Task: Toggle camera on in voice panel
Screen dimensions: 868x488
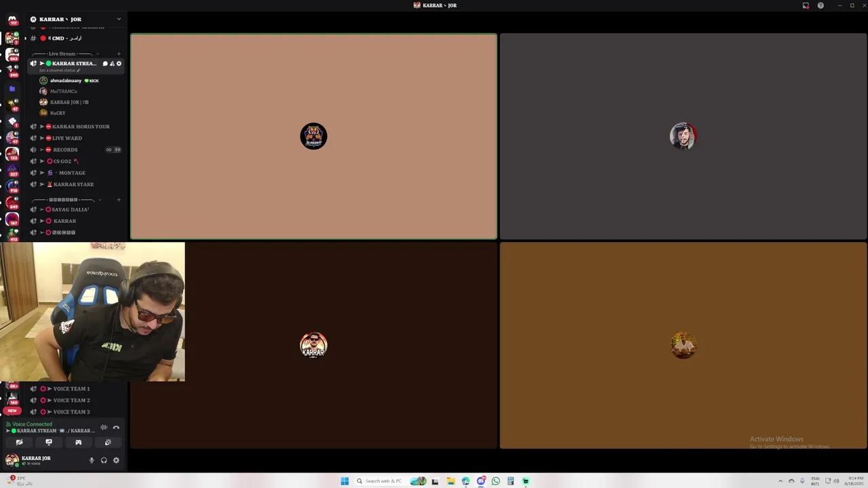Action: [19, 442]
